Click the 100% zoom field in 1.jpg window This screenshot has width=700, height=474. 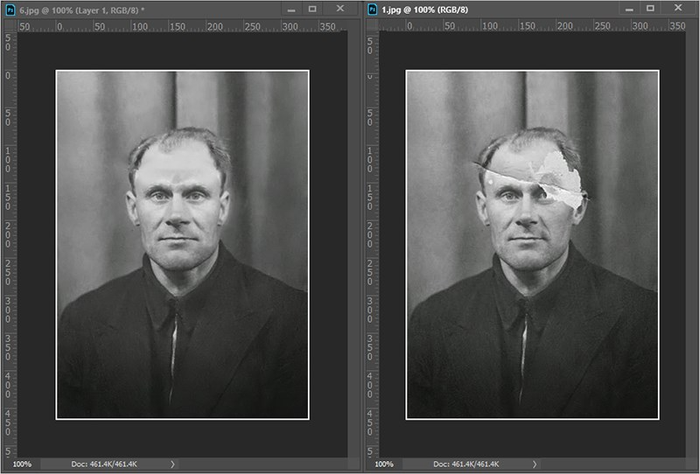(x=386, y=465)
